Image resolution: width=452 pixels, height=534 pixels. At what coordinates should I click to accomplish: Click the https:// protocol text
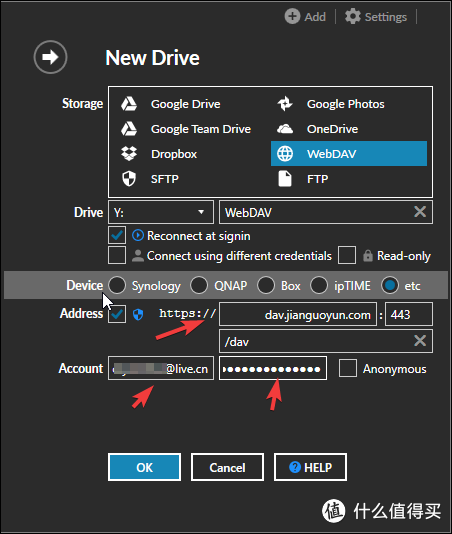pyautogui.click(x=188, y=314)
